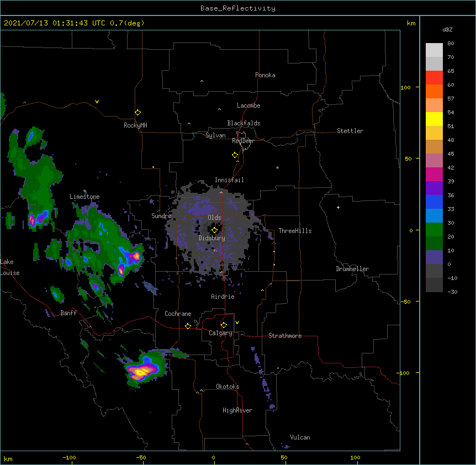Image resolution: width=476 pixels, height=465 pixels.
Task: Select the Limestone label
Action: click(x=84, y=197)
